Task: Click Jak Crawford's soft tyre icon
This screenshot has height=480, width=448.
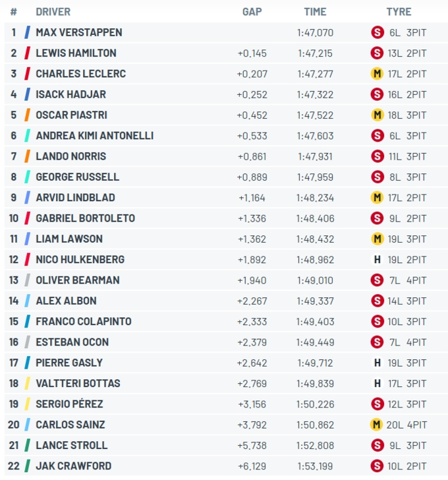Action: 377,466
